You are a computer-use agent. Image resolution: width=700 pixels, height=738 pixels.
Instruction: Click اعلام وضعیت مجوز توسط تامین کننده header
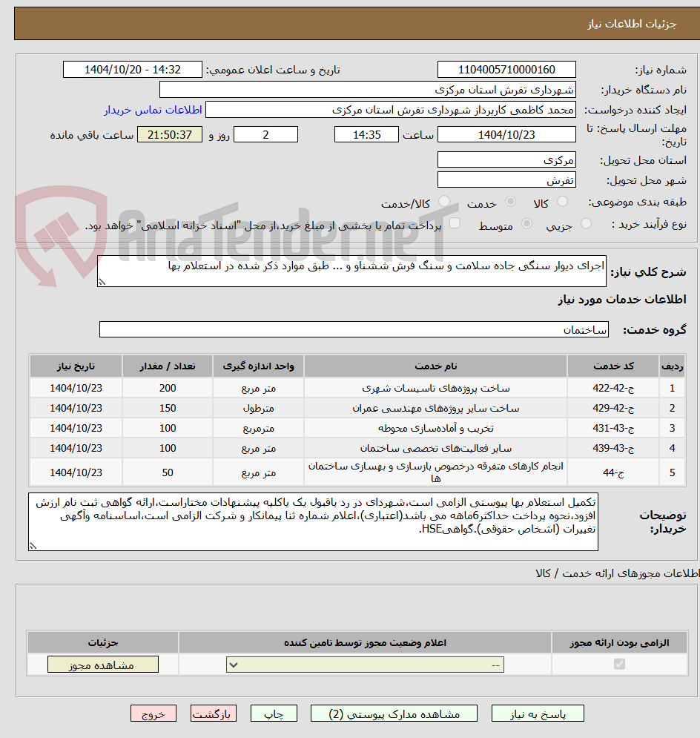[365, 642]
